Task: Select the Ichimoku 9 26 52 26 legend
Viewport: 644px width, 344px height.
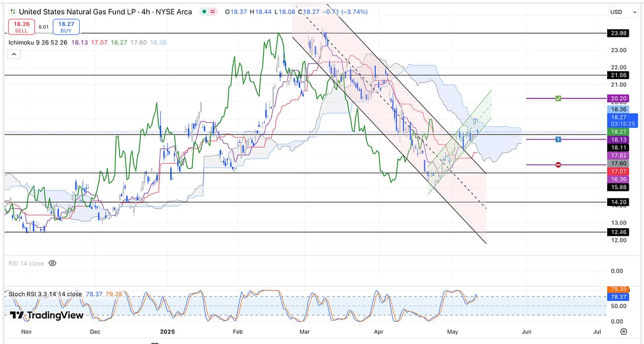Action: pyautogui.click(x=39, y=42)
